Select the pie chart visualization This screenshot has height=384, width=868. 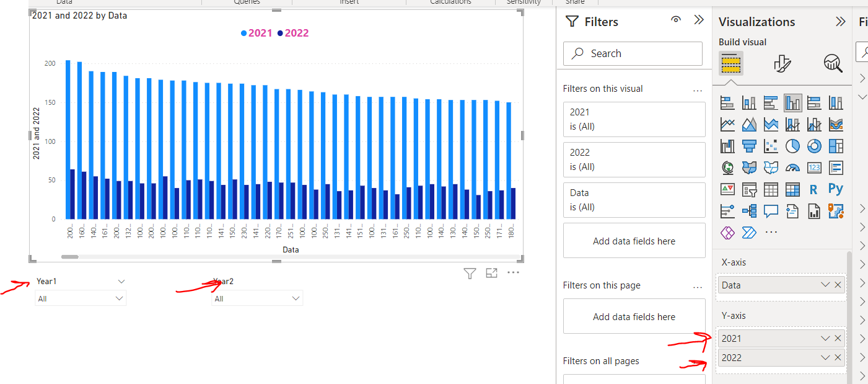[x=792, y=146]
